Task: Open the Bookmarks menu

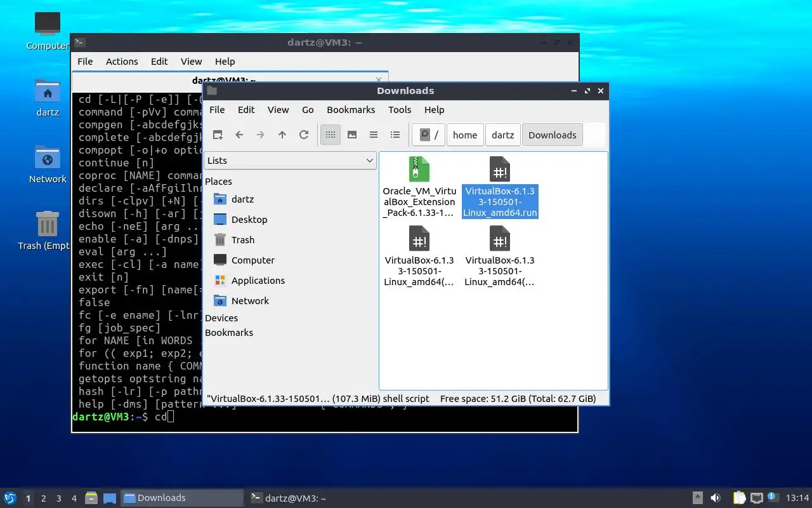Action: point(351,109)
